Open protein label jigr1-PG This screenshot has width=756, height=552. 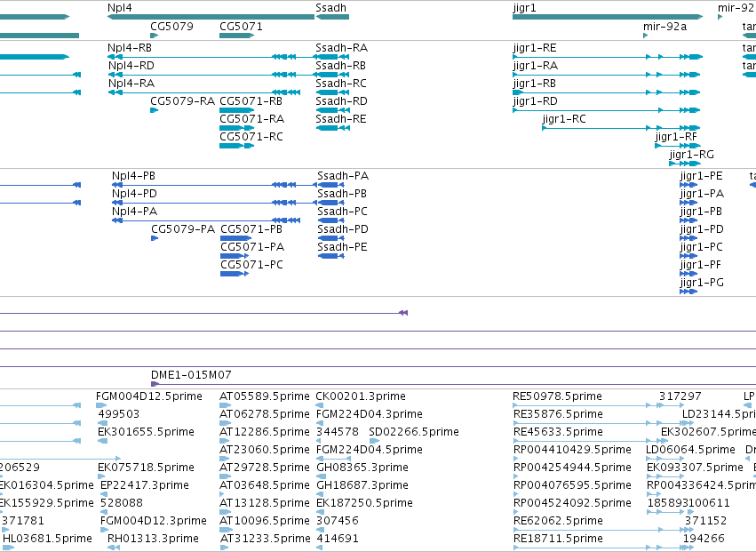(702, 284)
